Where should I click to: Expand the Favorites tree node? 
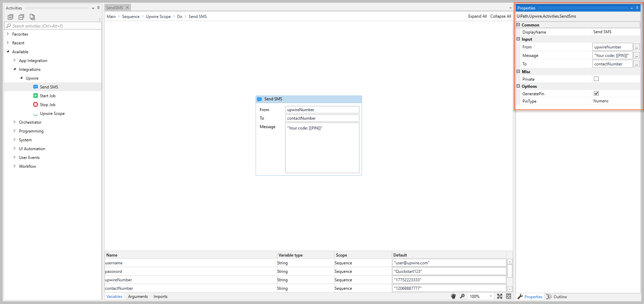pyautogui.click(x=8, y=34)
